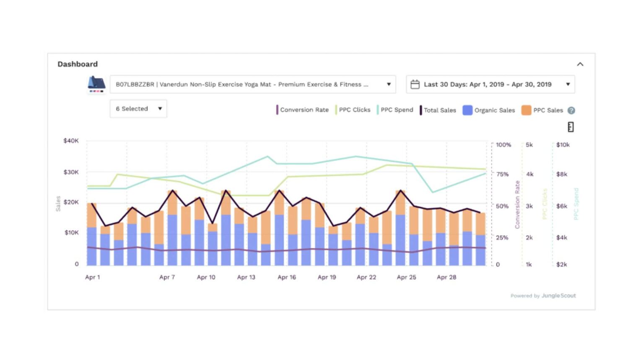Collapse the Dashboard panel using the chevron
Image resolution: width=644 pixels, height=362 pixels.
pyautogui.click(x=581, y=64)
